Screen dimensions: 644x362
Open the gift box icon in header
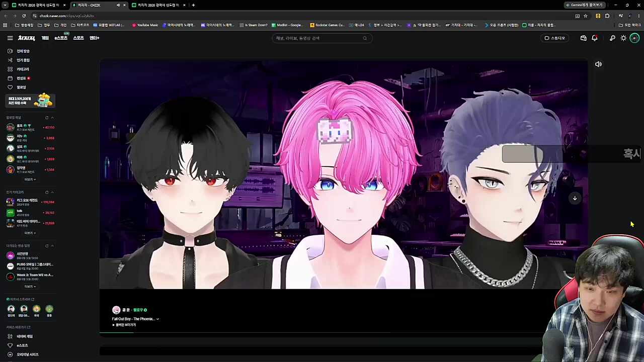point(583,38)
